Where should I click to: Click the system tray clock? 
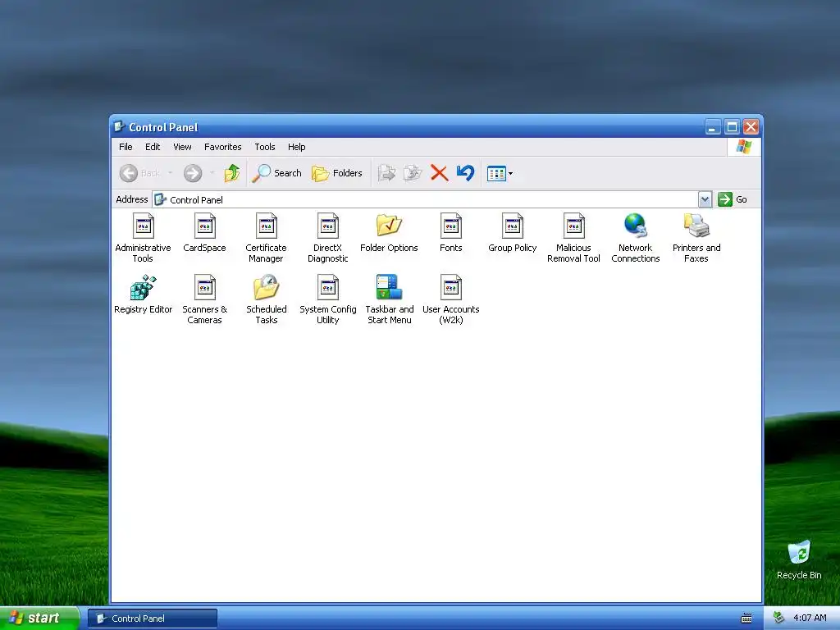coord(810,619)
